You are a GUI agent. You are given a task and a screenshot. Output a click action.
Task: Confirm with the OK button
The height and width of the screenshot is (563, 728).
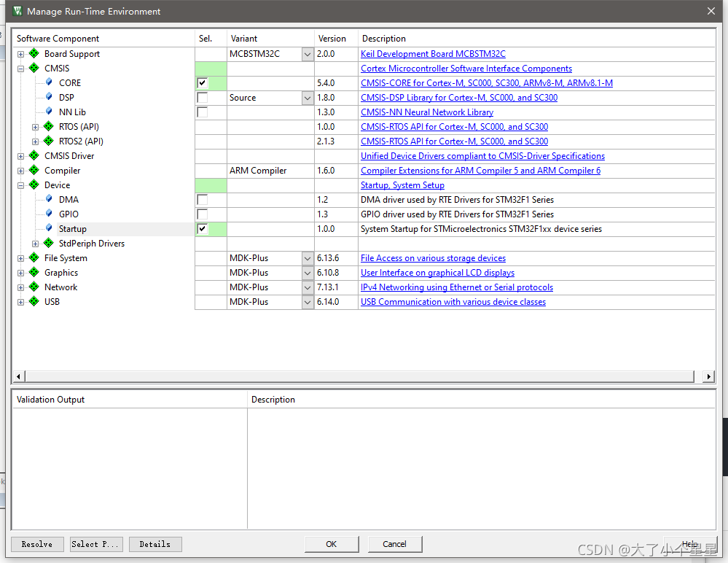[332, 544]
